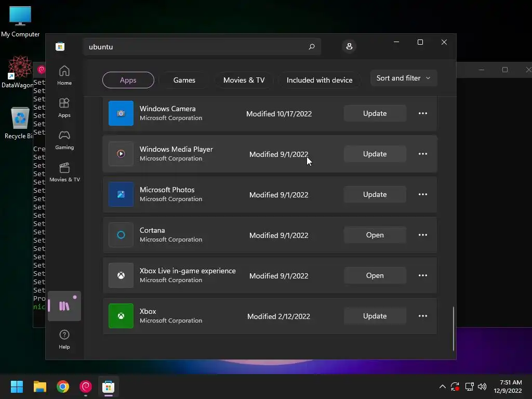The image size is (532, 399).
Task: Open more options for Windows Media Player
Action: (423, 154)
